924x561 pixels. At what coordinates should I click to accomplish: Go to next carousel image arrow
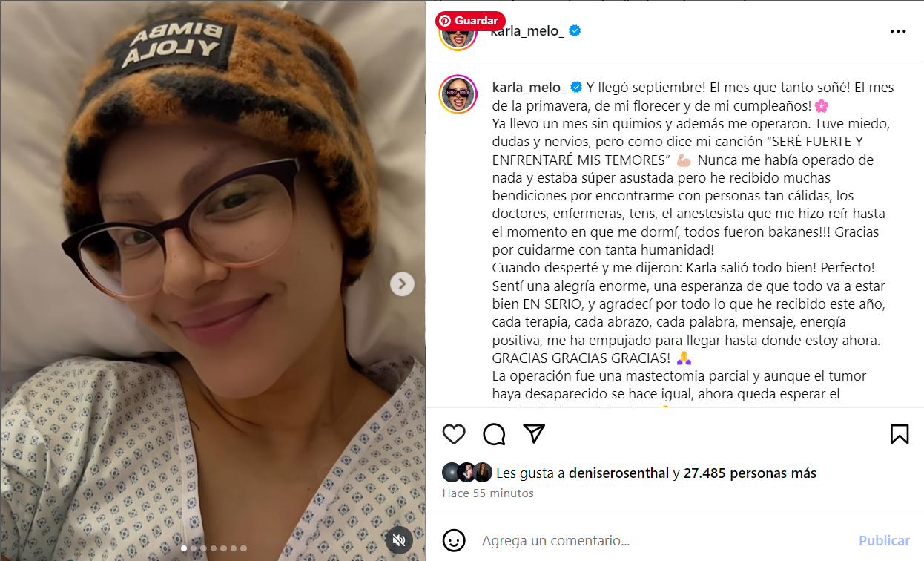tap(402, 283)
